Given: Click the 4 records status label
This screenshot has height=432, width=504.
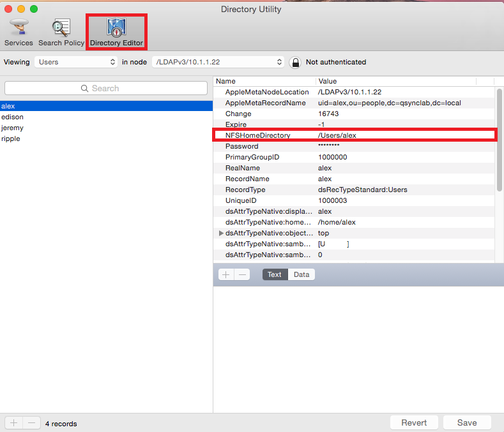Looking at the screenshot, I should 61,424.
